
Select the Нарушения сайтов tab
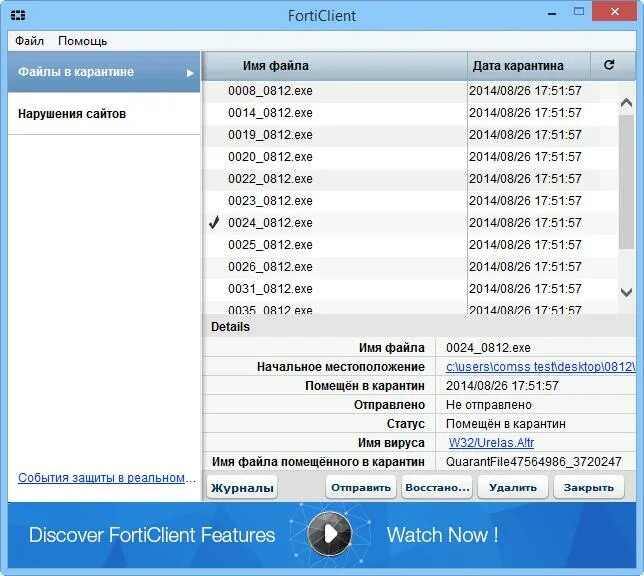pos(104,113)
